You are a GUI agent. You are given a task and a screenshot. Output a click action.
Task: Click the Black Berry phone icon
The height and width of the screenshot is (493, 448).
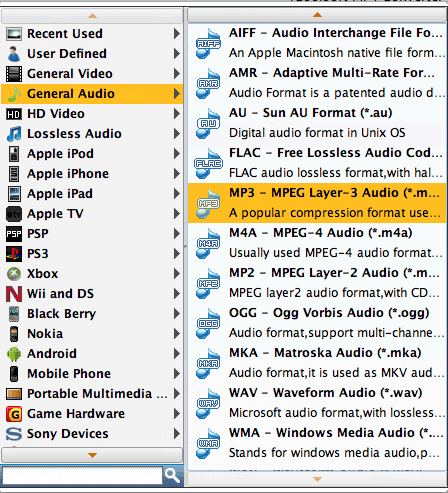click(x=14, y=314)
